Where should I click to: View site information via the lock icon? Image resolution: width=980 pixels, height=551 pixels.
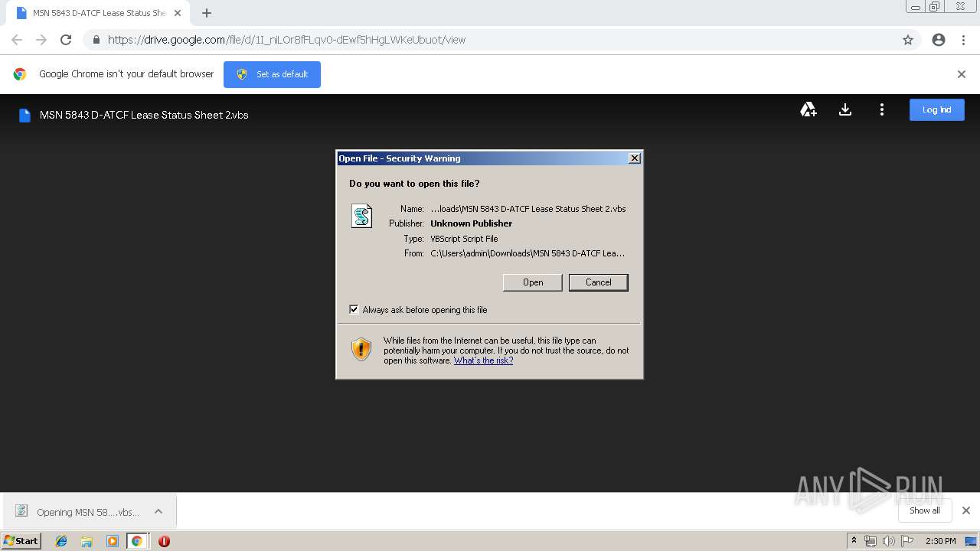tap(96, 40)
